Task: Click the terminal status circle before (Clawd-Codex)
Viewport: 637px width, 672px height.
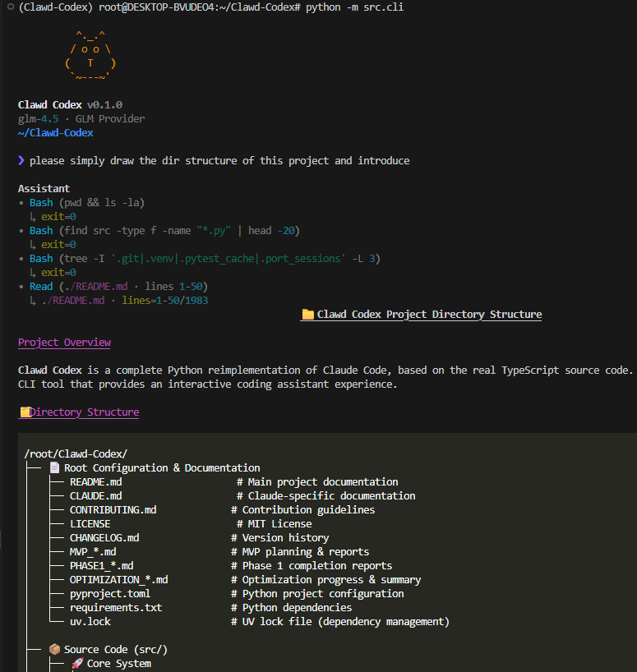Action: pos(11,7)
